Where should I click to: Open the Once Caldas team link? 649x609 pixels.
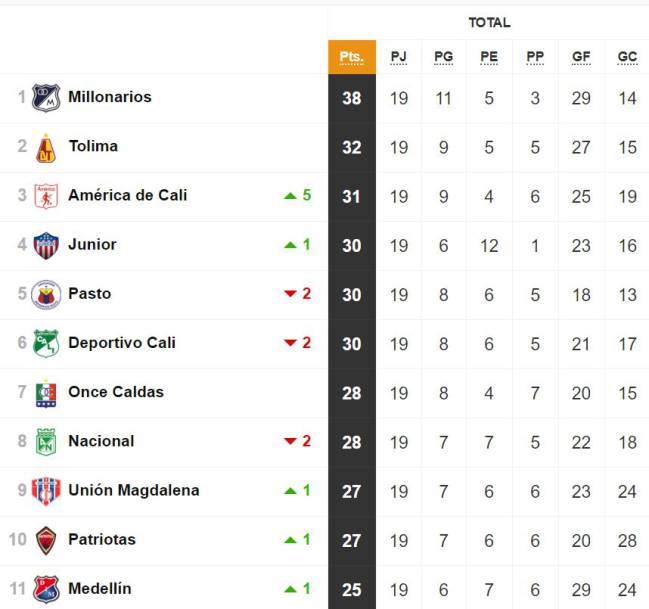click(x=116, y=392)
